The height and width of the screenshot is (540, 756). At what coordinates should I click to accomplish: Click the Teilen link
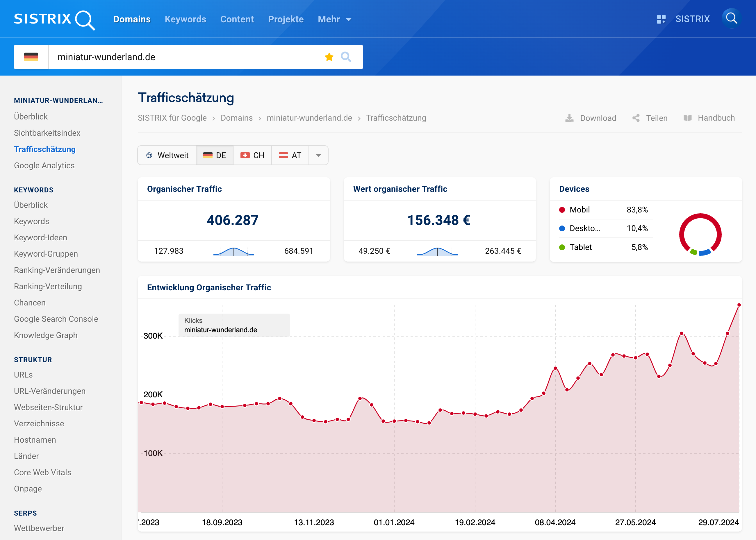point(657,118)
